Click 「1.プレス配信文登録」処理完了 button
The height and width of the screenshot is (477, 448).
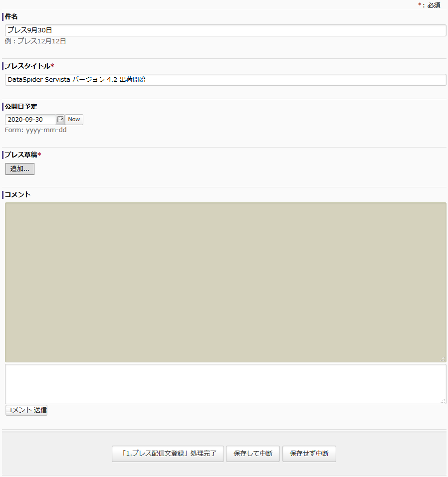coord(168,454)
